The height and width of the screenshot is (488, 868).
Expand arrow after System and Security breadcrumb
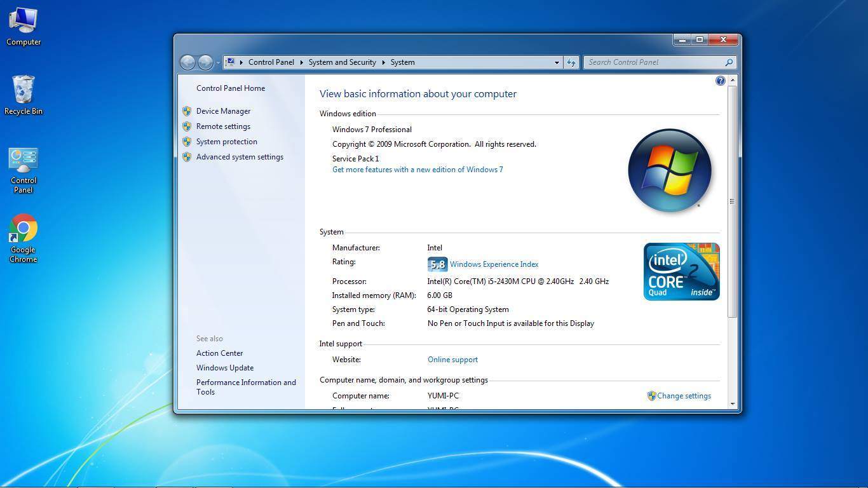click(x=383, y=62)
